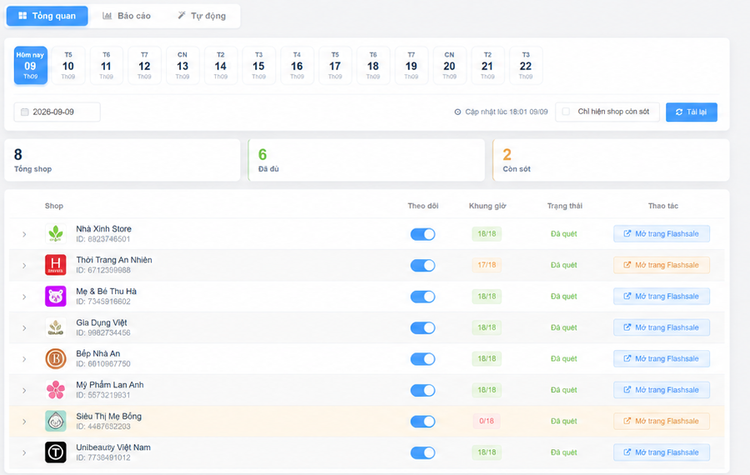750x475 pixels.
Task: Click the shop ID 5573219931
Action: pyautogui.click(x=103, y=395)
